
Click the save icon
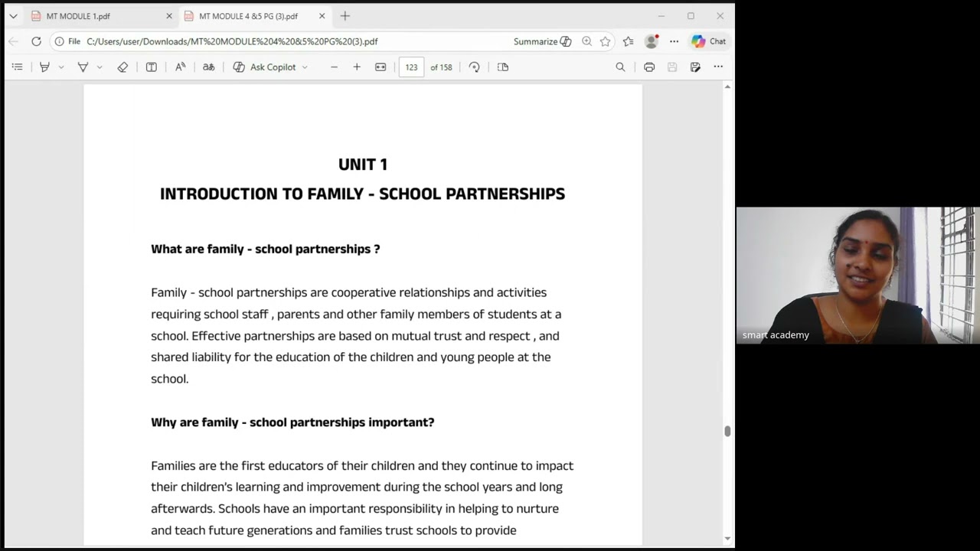672,67
